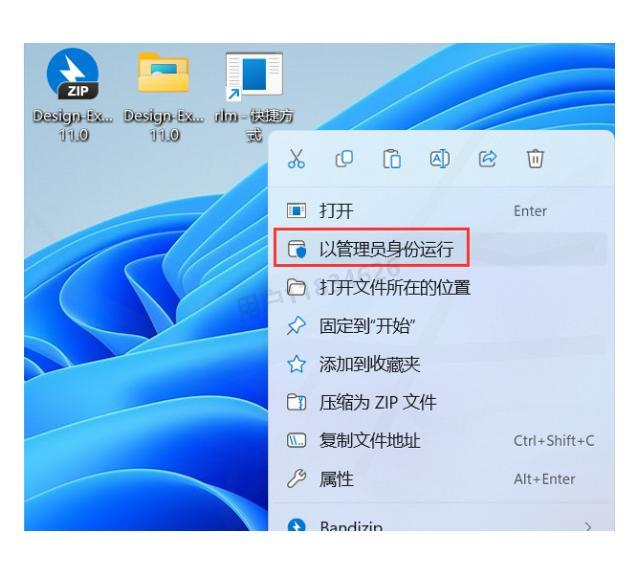Click the Cut scissors icon
Viewport: 637px width, 574px height.
(296, 158)
